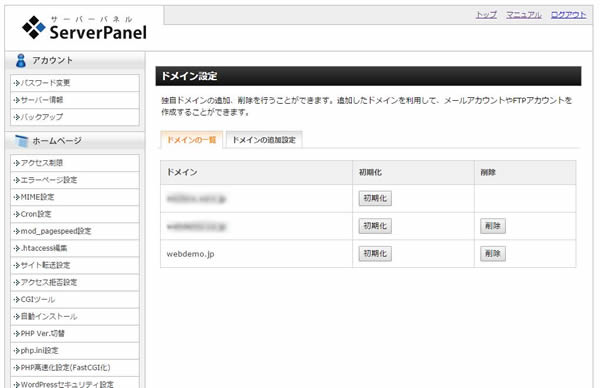Image resolution: width=600 pixels, height=388 pixels.
Task: Click 初期化 button for first blurred domain
Action: [375, 198]
